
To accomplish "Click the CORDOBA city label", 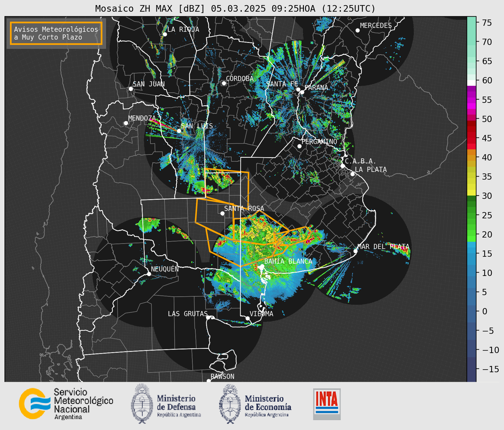I will pyautogui.click(x=240, y=79).
